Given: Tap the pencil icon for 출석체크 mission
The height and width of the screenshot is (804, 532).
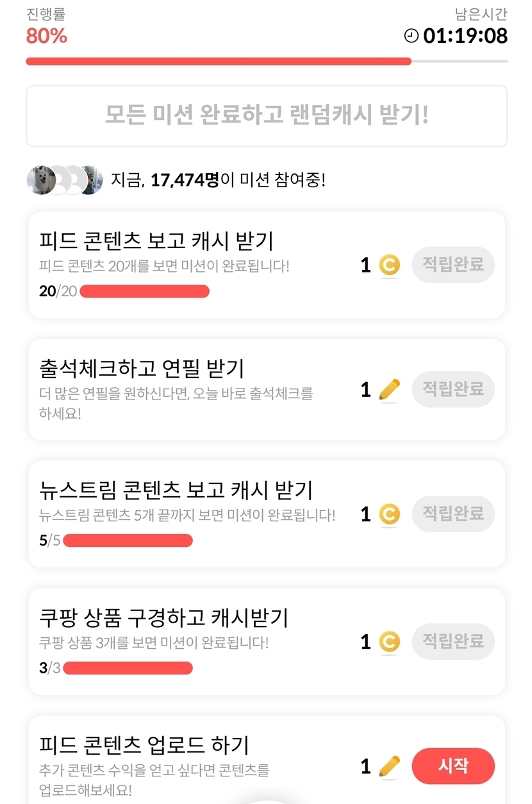Looking at the screenshot, I should pyautogui.click(x=389, y=389).
